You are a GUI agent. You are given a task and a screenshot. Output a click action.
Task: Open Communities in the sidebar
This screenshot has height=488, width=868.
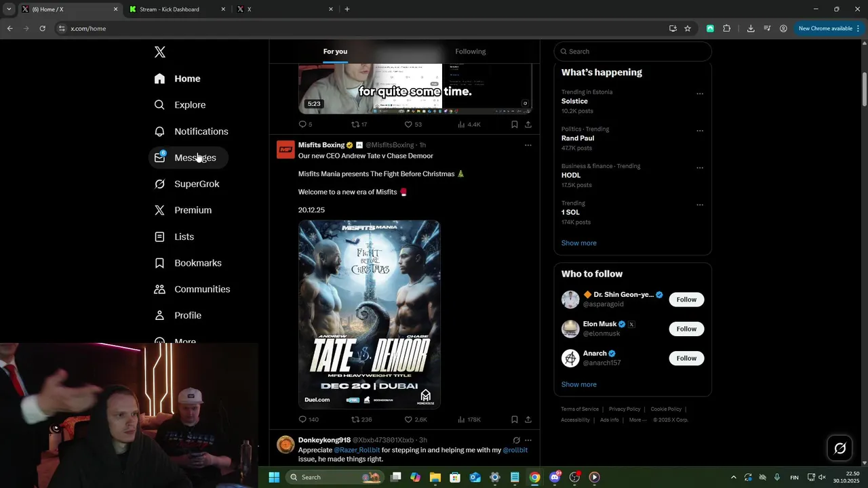click(193, 289)
